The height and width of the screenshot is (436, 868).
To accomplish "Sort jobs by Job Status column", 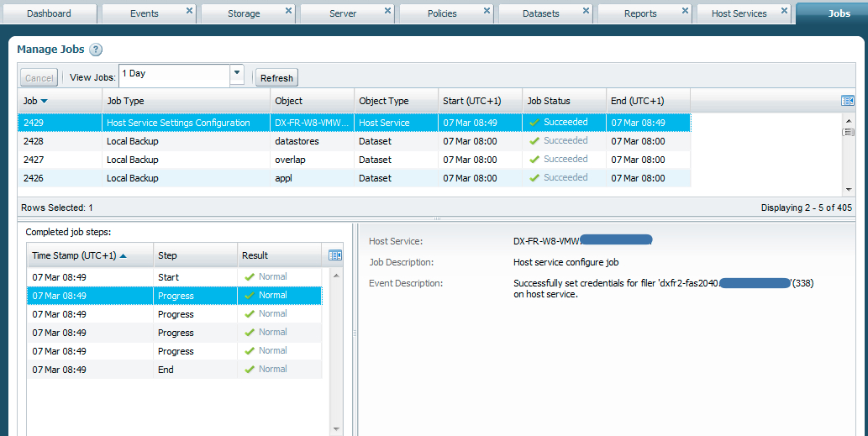I will (x=549, y=101).
